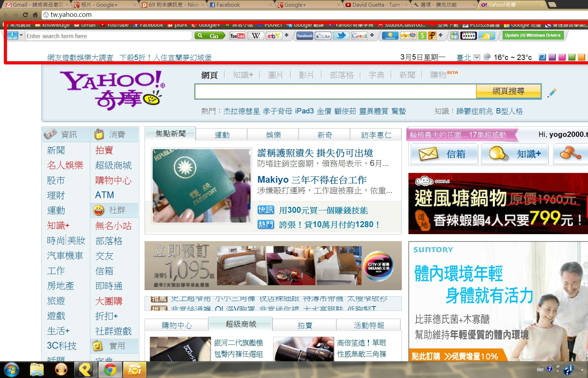Viewport: 588px width, 378px height.
Task: Open the ATM sidebar link
Action: (105, 195)
